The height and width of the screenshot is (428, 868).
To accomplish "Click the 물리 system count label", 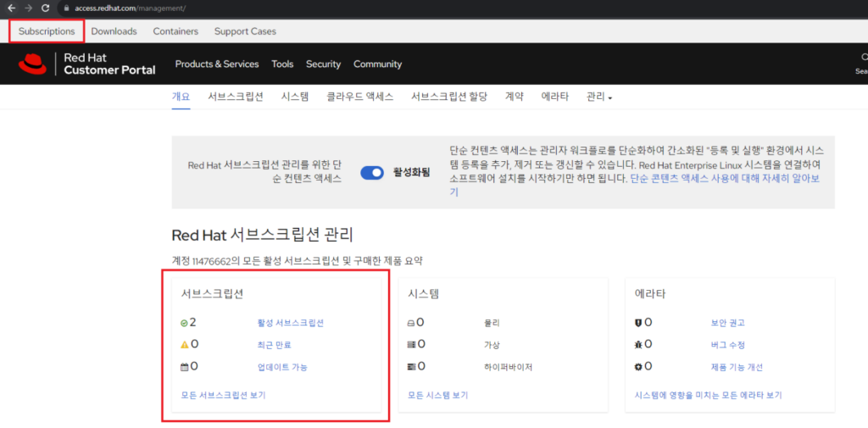I will point(492,324).
